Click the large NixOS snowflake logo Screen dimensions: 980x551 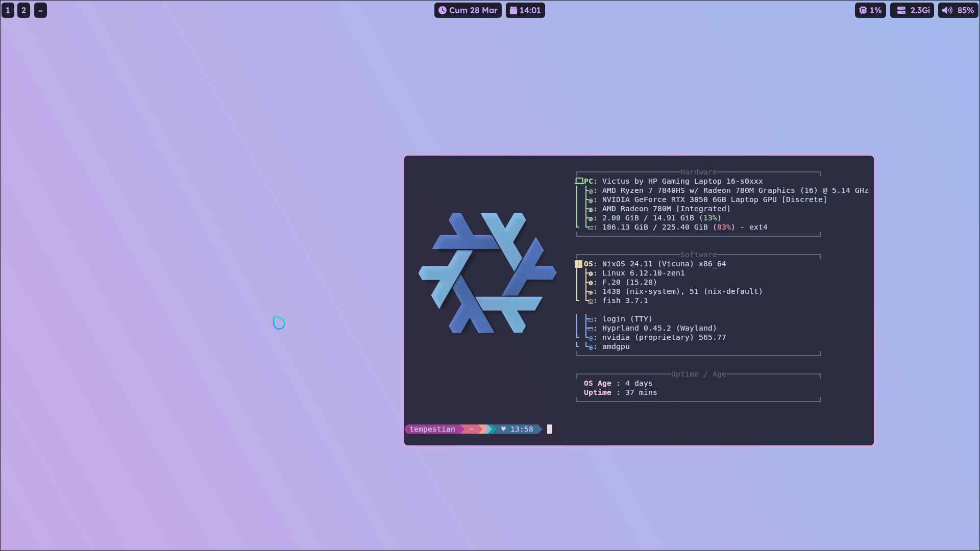(487, 273)
